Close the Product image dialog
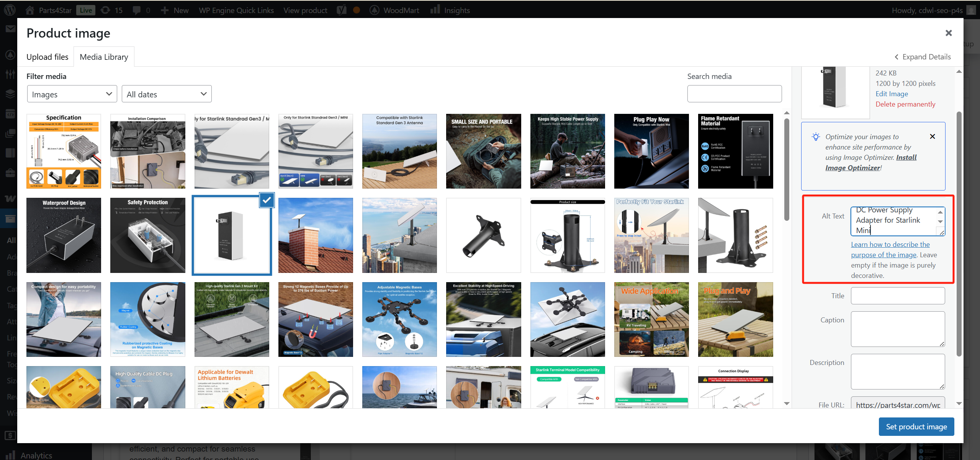The height and width of the screenshot is (460, 980). pyautogui.click(x=948, y=33)
